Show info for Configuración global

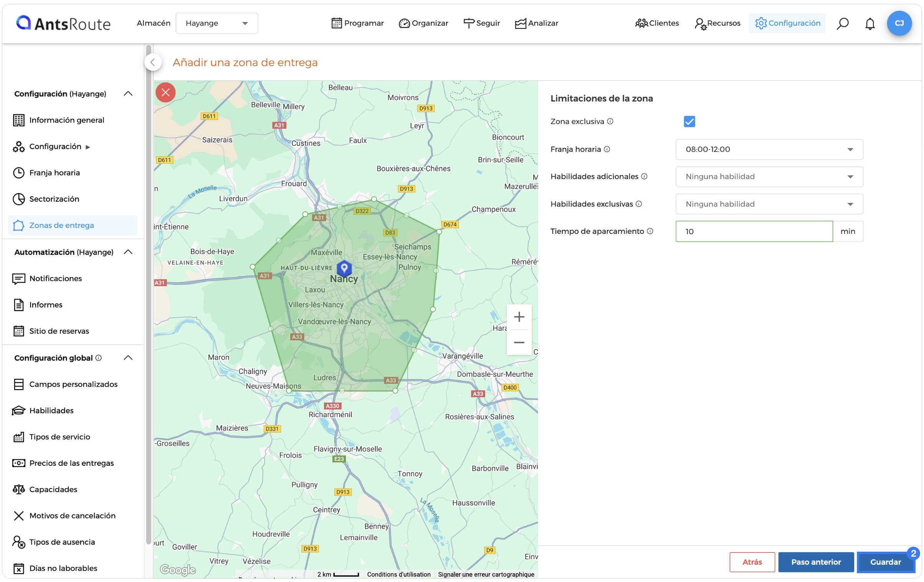(99, 358)
